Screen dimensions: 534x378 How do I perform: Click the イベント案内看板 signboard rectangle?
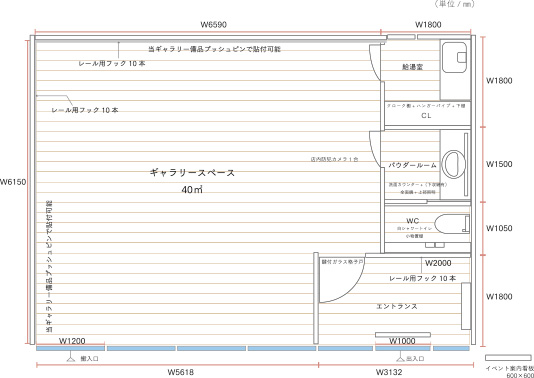pos(508,358)
